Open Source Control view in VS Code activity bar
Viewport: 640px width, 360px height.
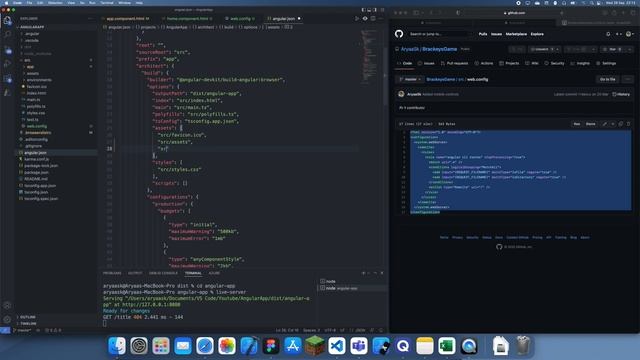tap(7, 49)
